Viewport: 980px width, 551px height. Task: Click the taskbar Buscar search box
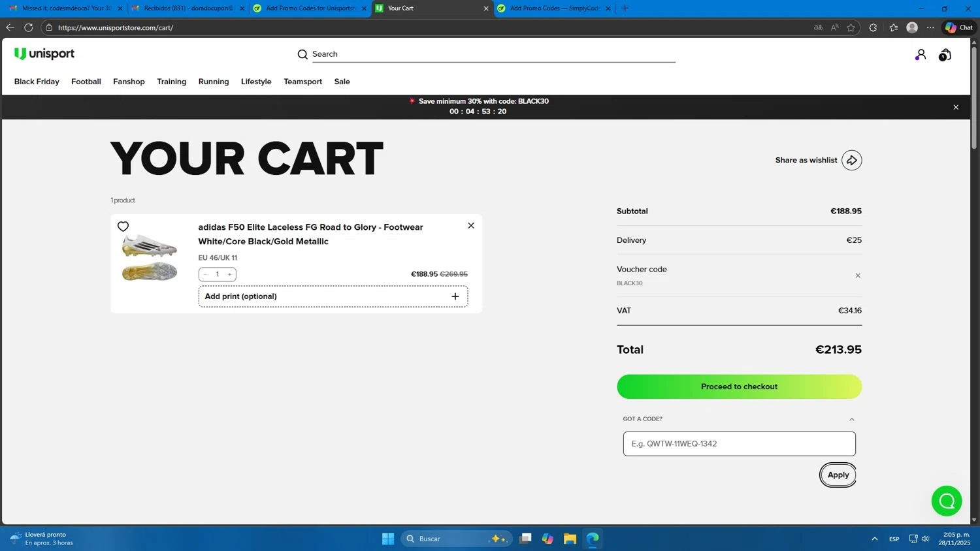point(457,539)
